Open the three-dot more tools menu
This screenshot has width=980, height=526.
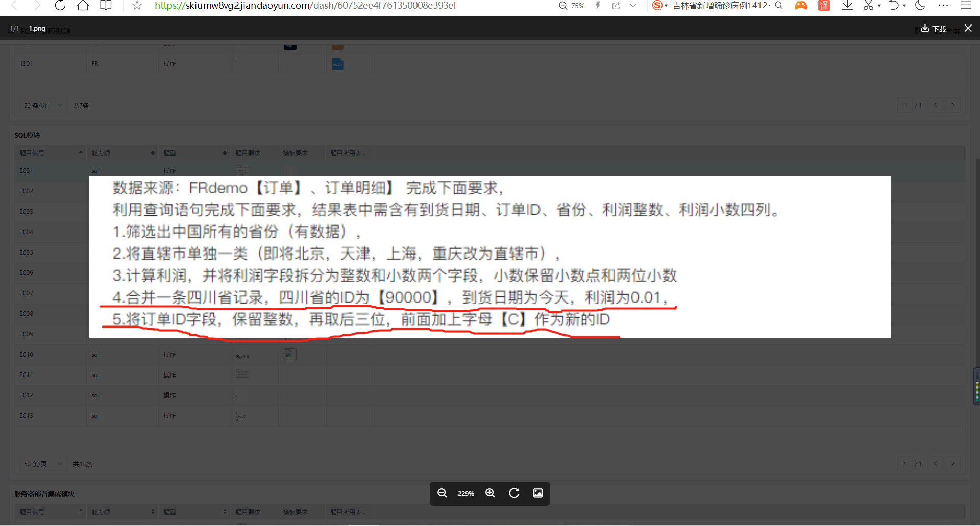(943, 5)
